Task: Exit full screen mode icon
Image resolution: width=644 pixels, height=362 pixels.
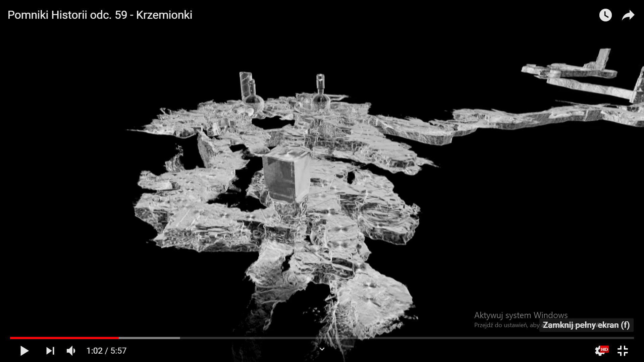Action: click(623, 351)
